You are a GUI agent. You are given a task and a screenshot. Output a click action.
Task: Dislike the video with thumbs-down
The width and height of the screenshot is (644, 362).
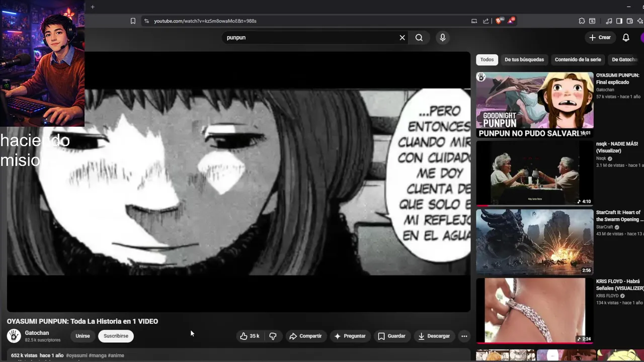[273, 336]
